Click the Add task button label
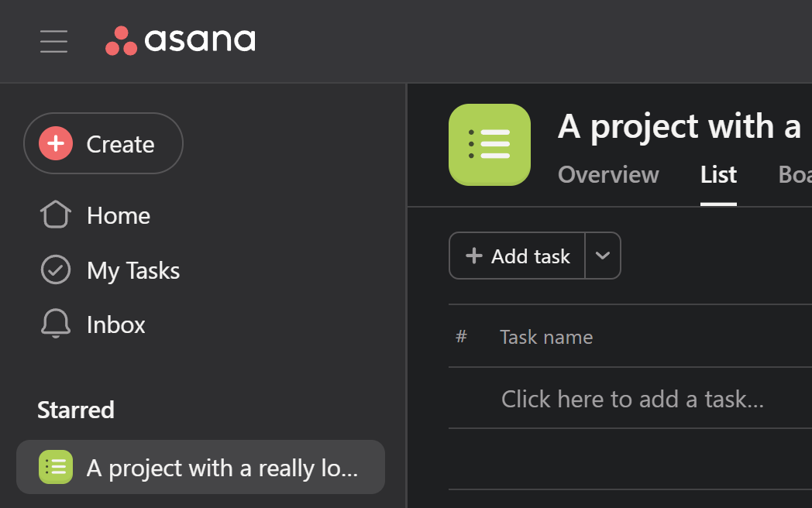The height and width of the screenshot is (508, 812). click(531, 256)
